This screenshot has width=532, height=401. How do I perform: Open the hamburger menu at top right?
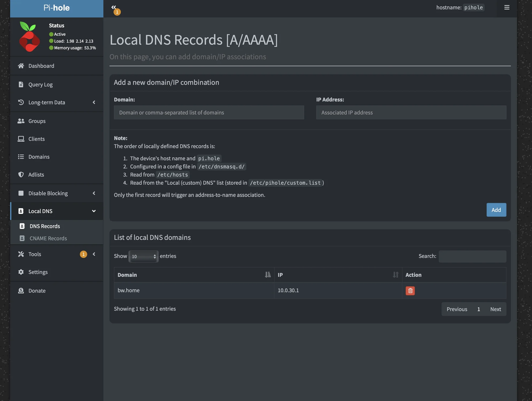(507, 7)
